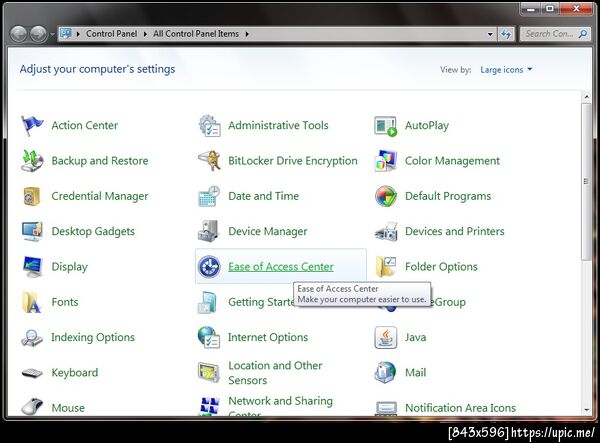Click the Default Programs link
Screen dimensions: 600x443
click(448, 196)
